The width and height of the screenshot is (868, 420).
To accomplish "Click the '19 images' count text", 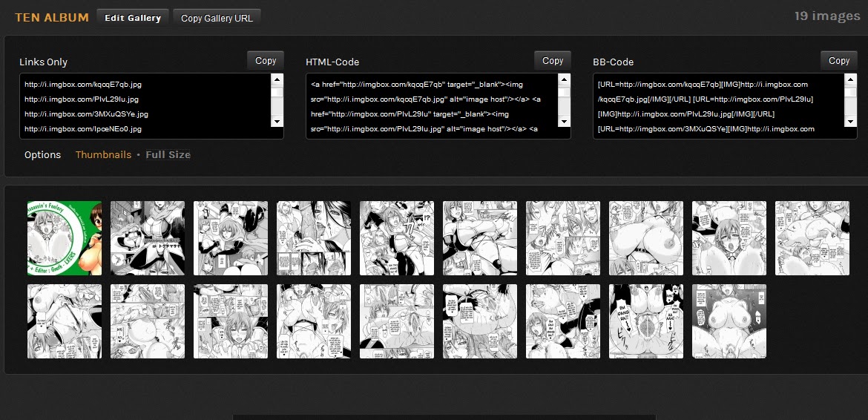I will click(827, 16).
